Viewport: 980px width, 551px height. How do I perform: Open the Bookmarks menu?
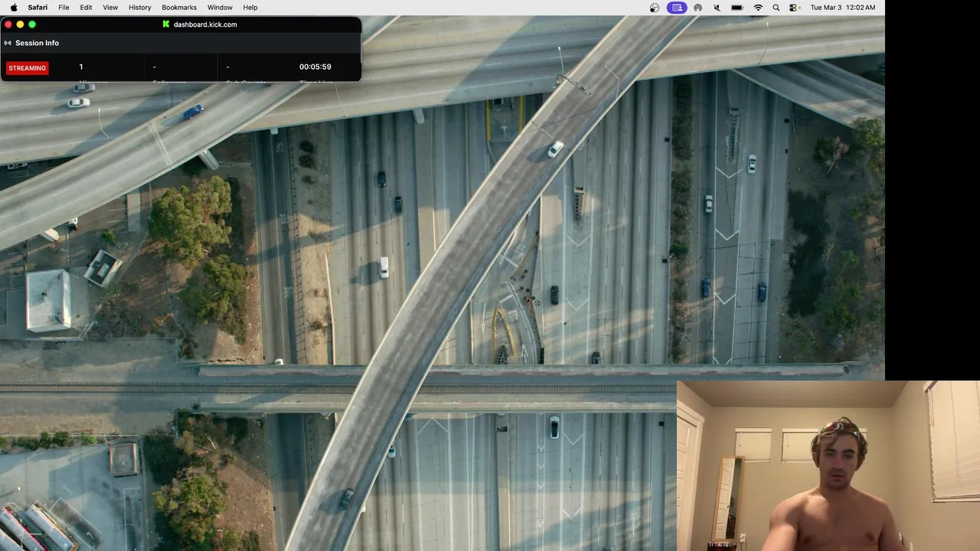[x=179, y=8]
